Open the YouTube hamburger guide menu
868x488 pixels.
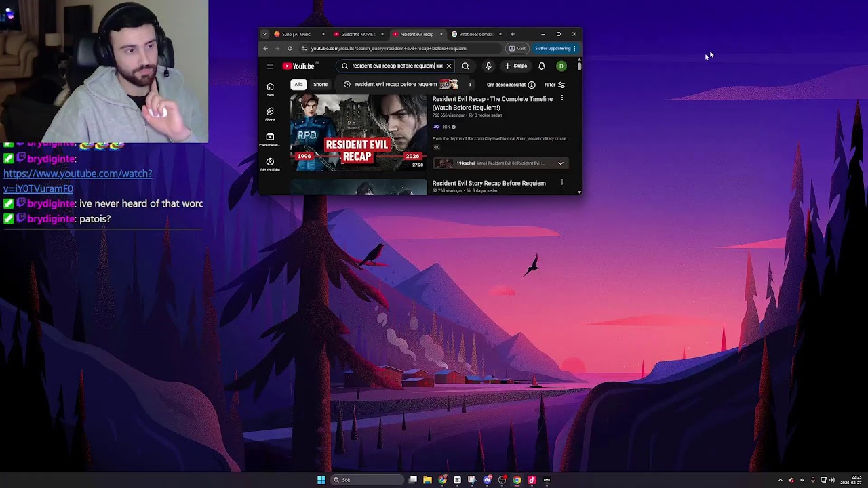(270, 66)
